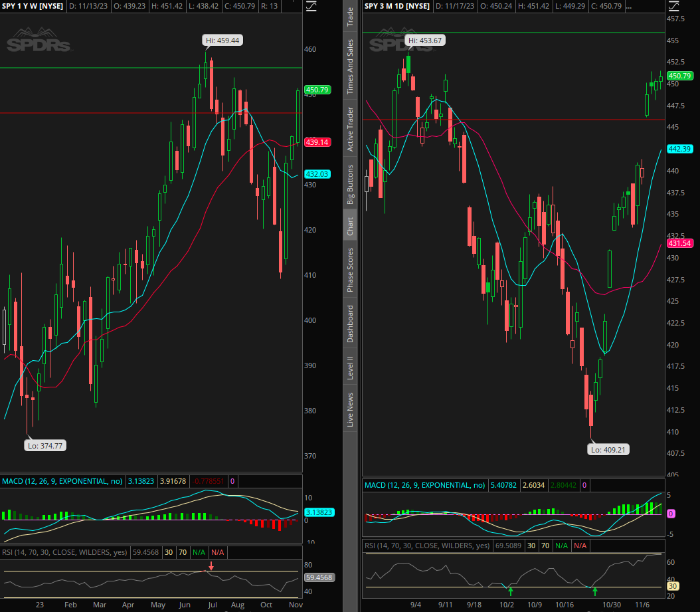Select the Lo: 409.21 bubble
The height and width of the screenshot is (612, 700).
pos(608,449)
